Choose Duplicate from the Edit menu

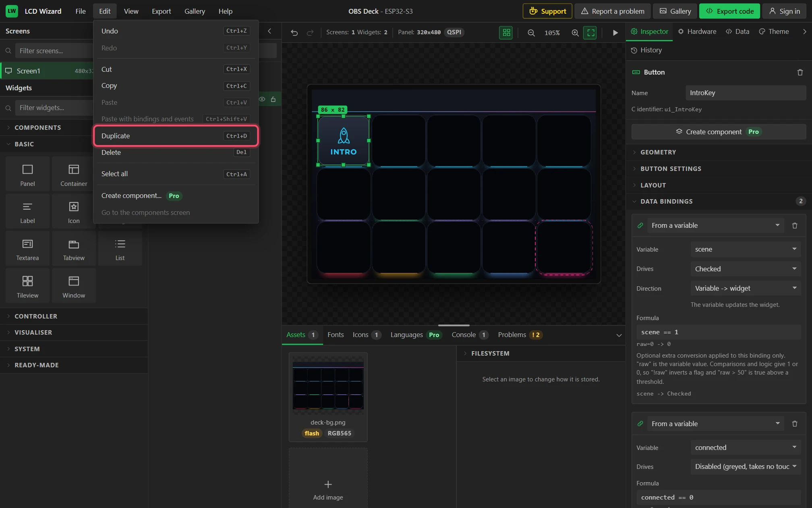pos(176,136)
